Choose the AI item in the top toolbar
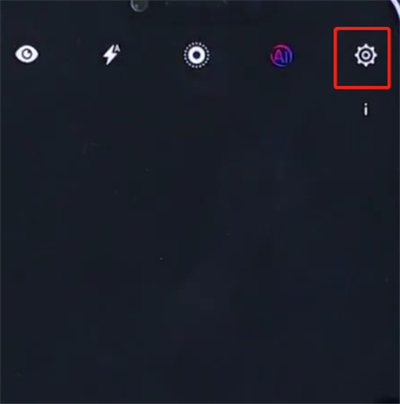The height and width of the screenshot is (404, 400). (282, 56)
